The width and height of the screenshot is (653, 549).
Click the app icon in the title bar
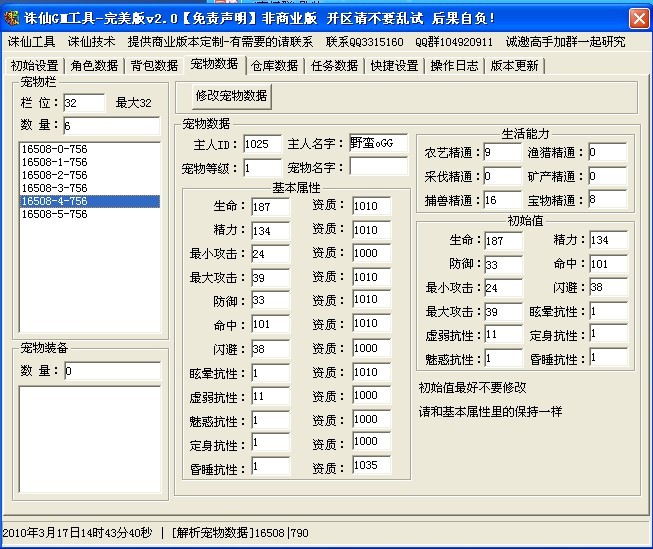(x=13, y=18)
